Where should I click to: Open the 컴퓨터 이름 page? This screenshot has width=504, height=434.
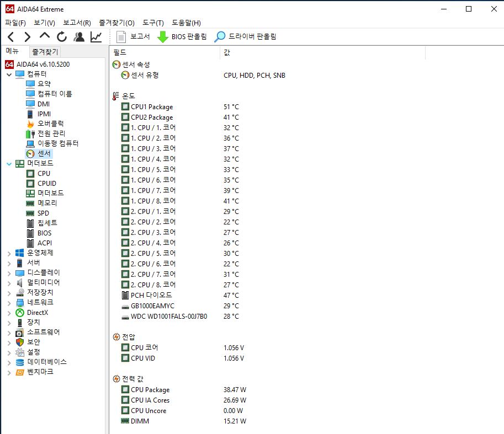pos(49,94)
